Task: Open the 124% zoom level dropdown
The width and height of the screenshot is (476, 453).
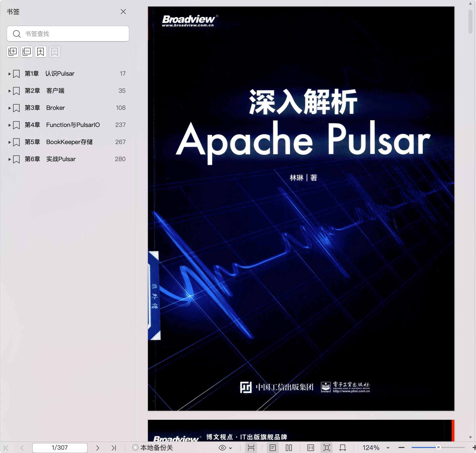Action: pyautogui.click(x=388, y=448)
